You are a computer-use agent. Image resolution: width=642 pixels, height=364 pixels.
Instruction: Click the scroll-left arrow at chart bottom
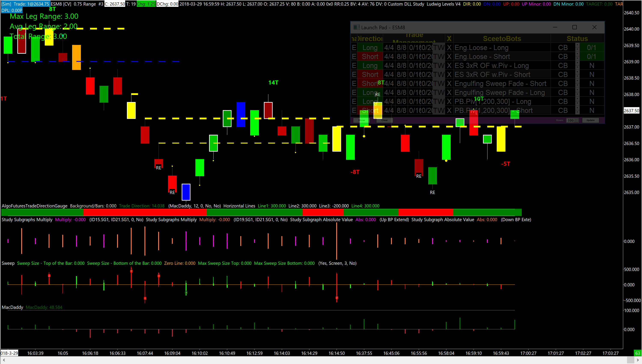4,360
